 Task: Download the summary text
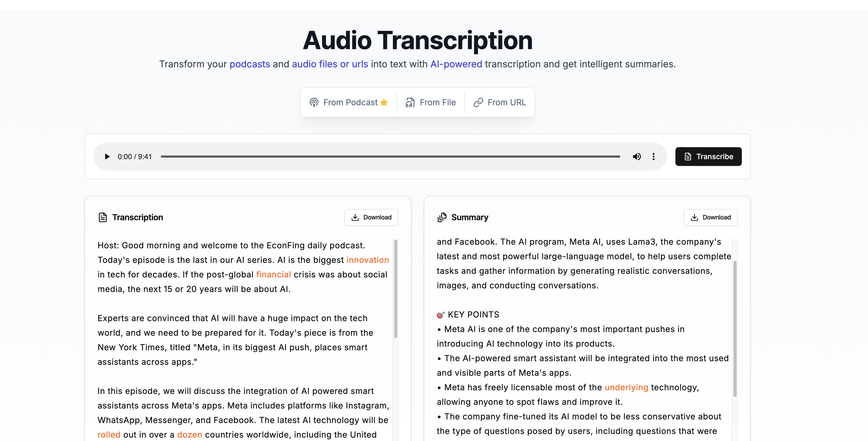[710, 217]
